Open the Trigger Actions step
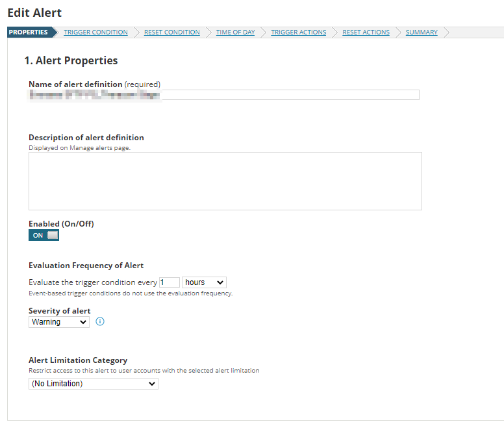This screenshot has width=504, height=422. [x=298, y=32]
